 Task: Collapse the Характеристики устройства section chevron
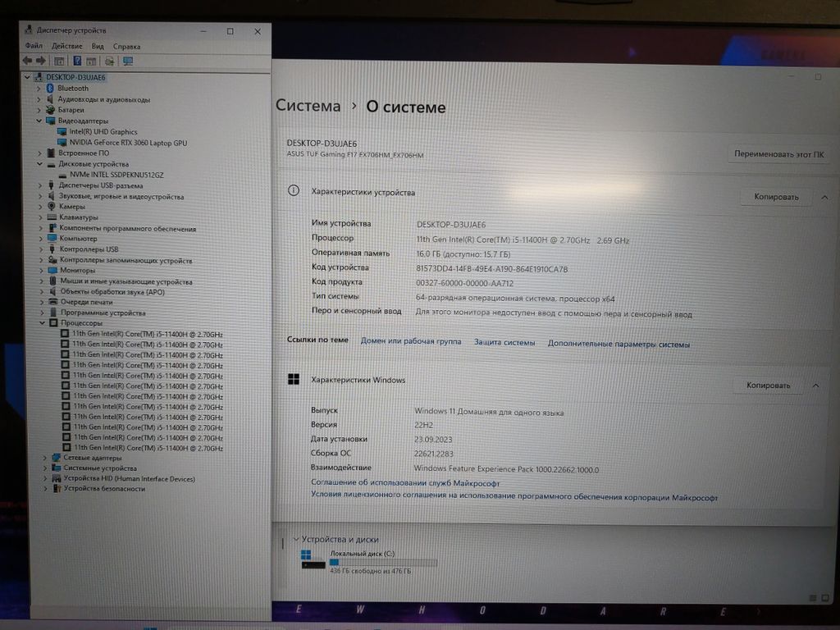point(824,197)
